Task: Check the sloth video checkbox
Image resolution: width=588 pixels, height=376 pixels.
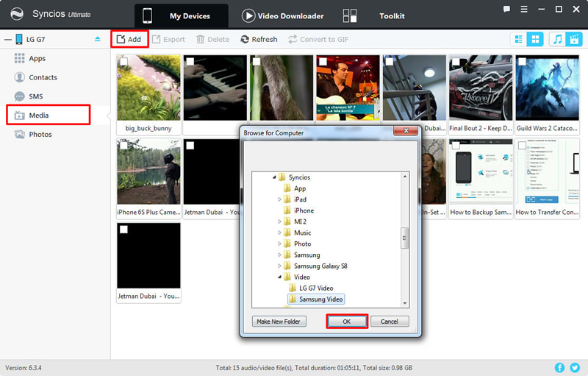Action: click(257, 62)
